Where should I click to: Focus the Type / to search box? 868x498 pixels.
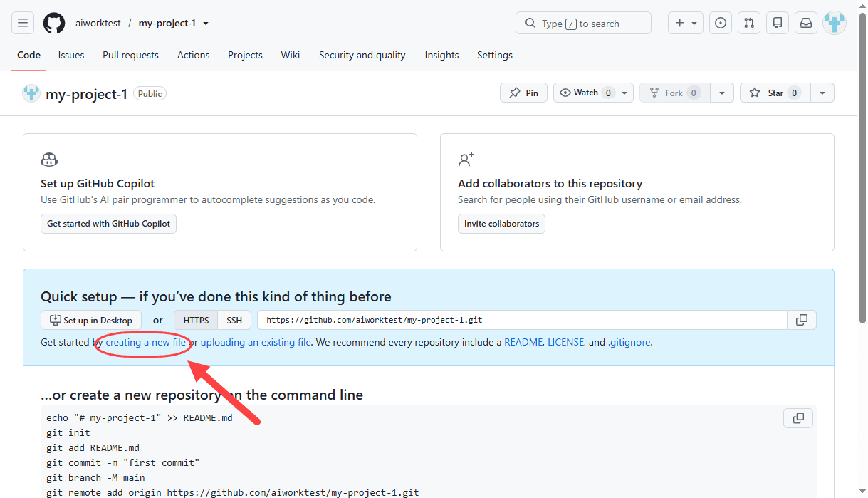click(x=583, y=23)
